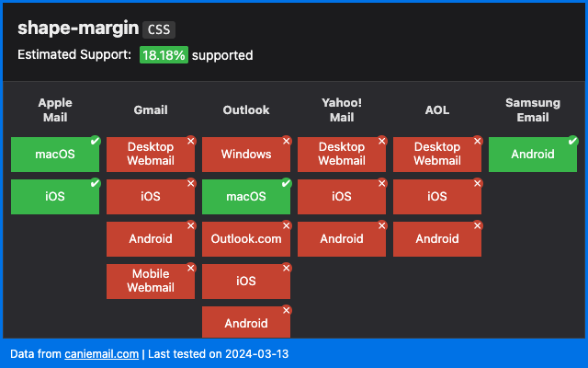
Task: Click the Apple Mail column header
Action: click(55, 110)
